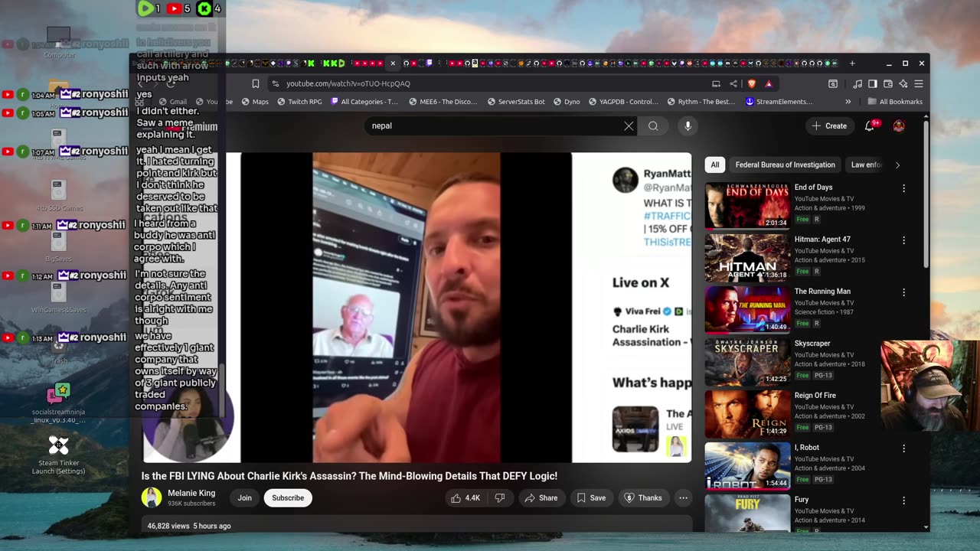The image size is (980, 551).
Task: Join the Melanie King channel
Action: coord(244,498)
